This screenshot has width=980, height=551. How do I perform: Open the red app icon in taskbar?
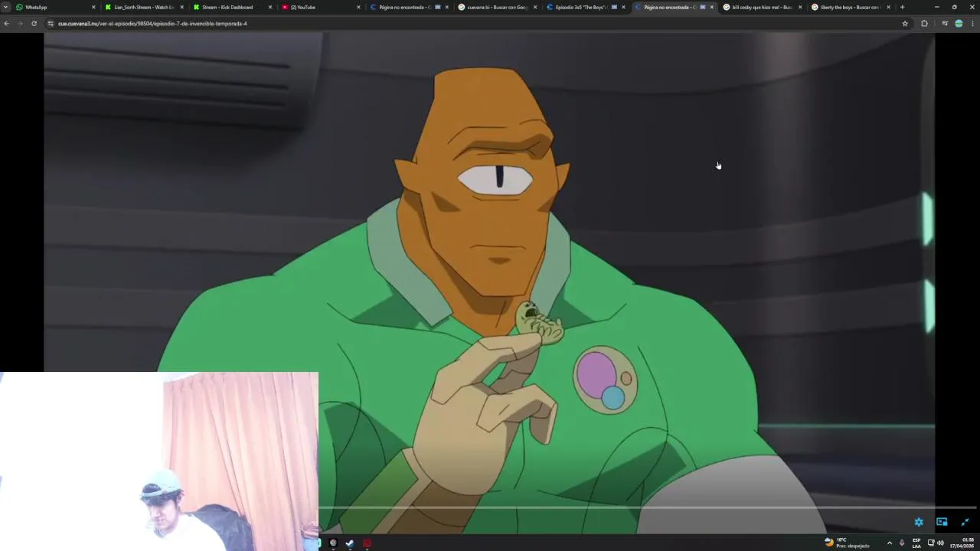(367, 543)
